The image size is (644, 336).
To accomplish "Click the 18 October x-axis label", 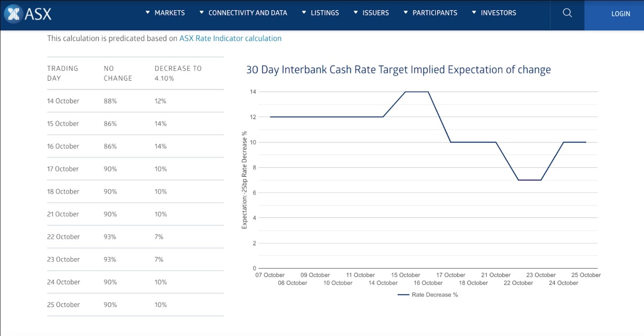I will coord(473,283).
